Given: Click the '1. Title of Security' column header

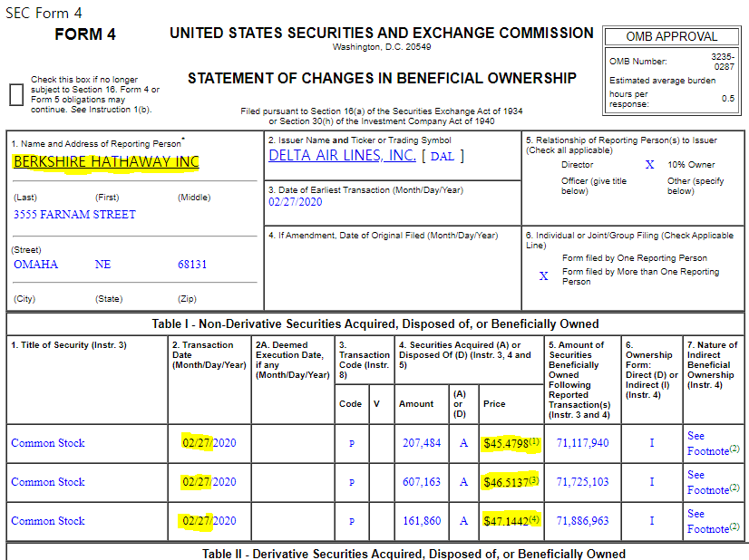Looking at the screenshot, I should 69,345.
